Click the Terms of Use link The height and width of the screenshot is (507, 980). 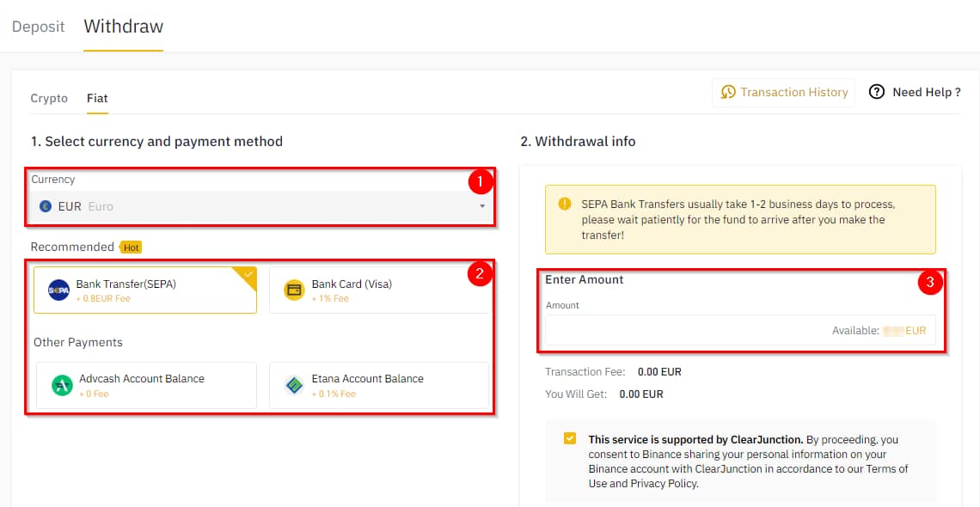[885, 468]
